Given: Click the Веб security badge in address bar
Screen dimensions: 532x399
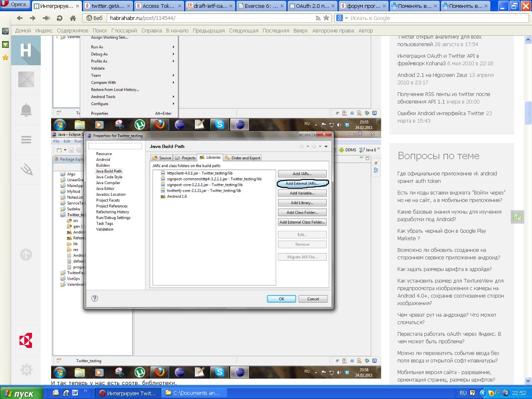Looking at the screenshot, I should point(94,18).
